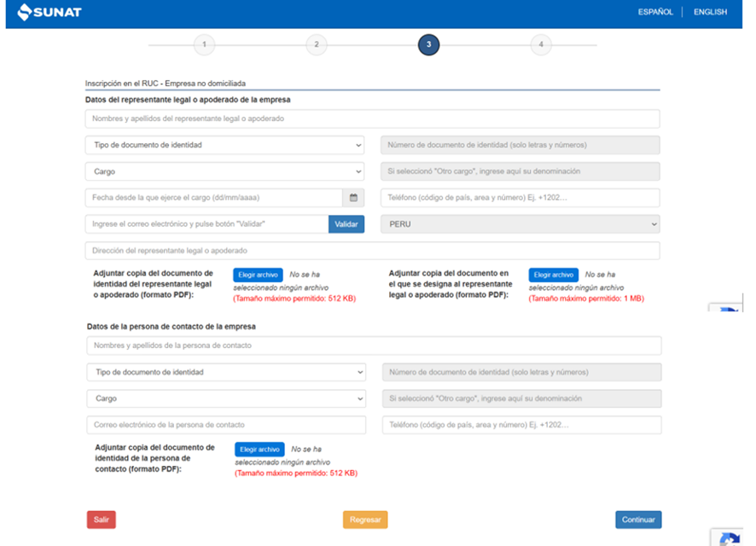
Task: Switch language to ESPAÑOL
Action: [655, 12]
